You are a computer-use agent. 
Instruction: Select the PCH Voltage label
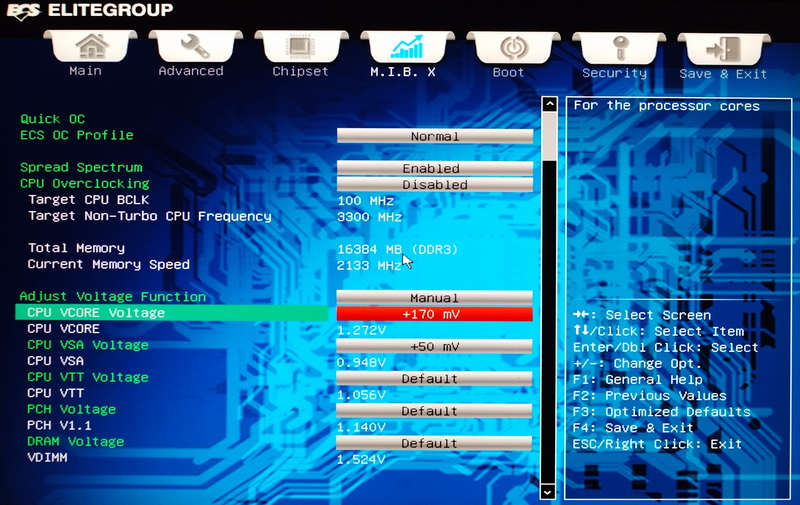(x=71, y=409)
